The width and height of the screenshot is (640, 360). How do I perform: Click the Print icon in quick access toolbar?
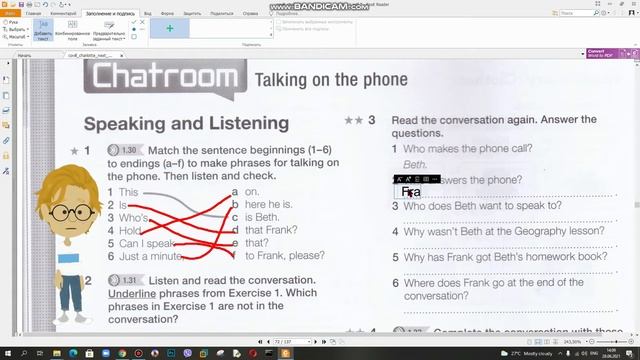coord(29,4)
